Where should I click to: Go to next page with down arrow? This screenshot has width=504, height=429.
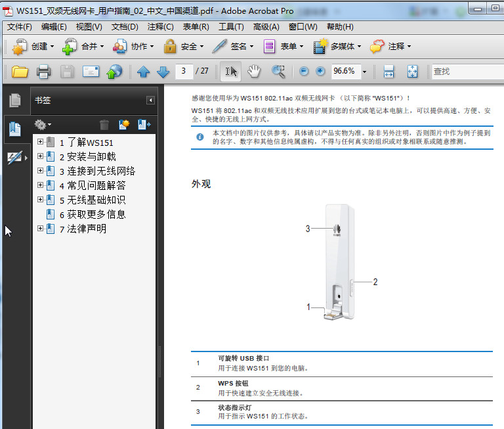163,72
